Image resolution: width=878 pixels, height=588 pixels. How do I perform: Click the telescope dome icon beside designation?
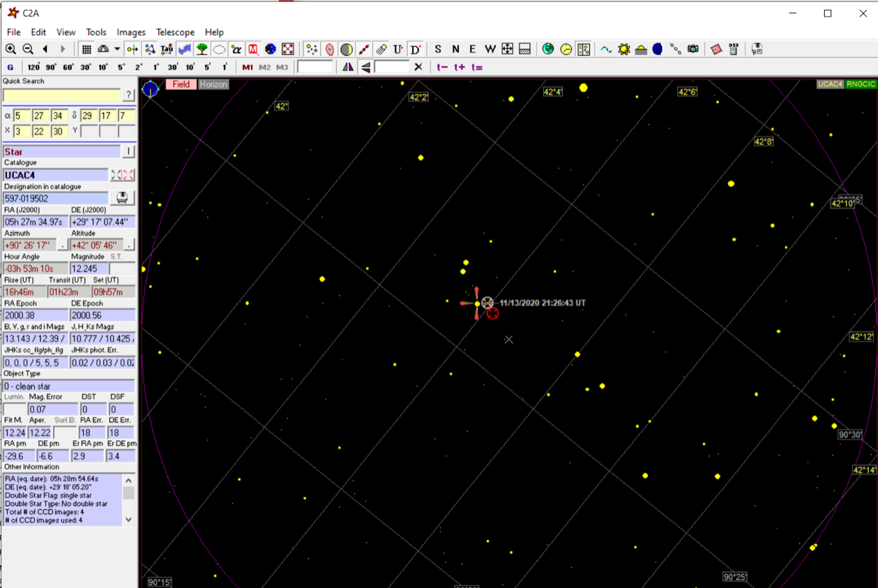pyautogui.click(x=122, y=198)
